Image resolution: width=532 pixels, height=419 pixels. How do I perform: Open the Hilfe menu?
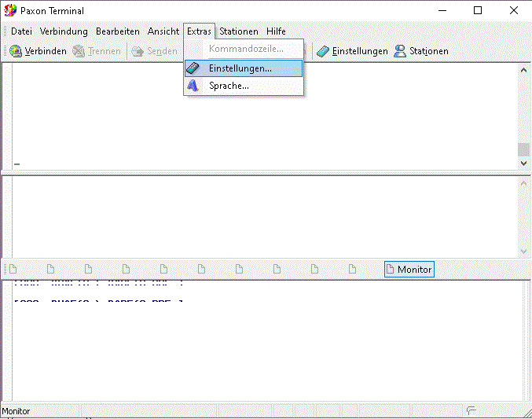coord(276,31)
